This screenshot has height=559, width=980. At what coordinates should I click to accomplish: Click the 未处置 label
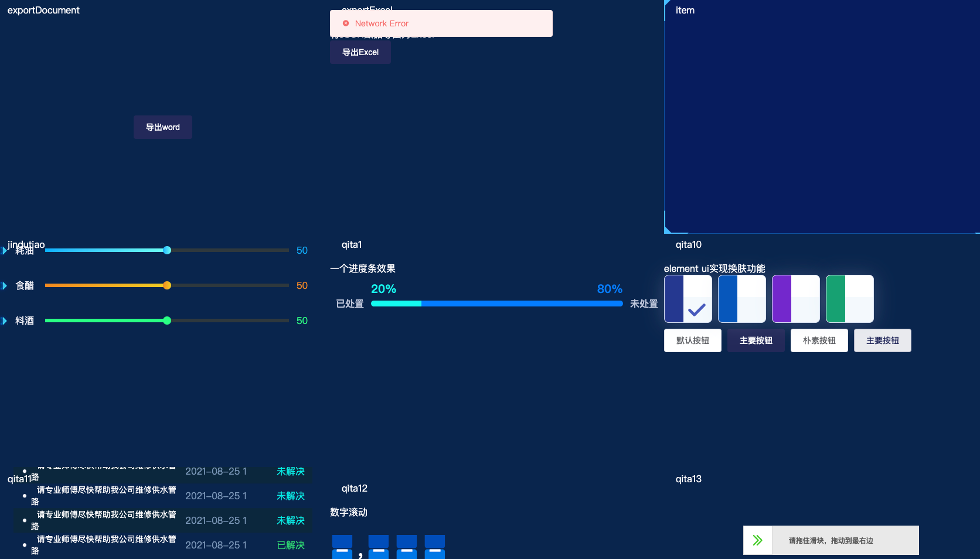(644, 304)
